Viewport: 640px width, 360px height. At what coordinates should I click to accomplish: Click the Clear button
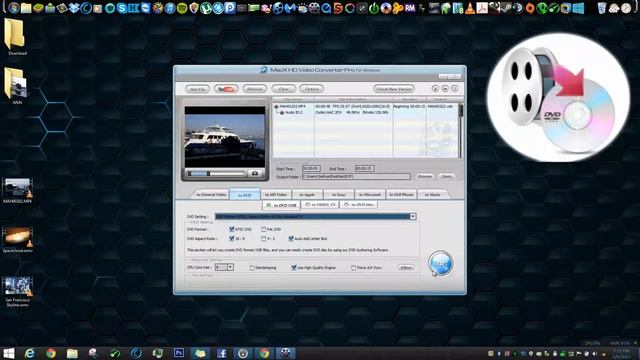tap(283, 89)
